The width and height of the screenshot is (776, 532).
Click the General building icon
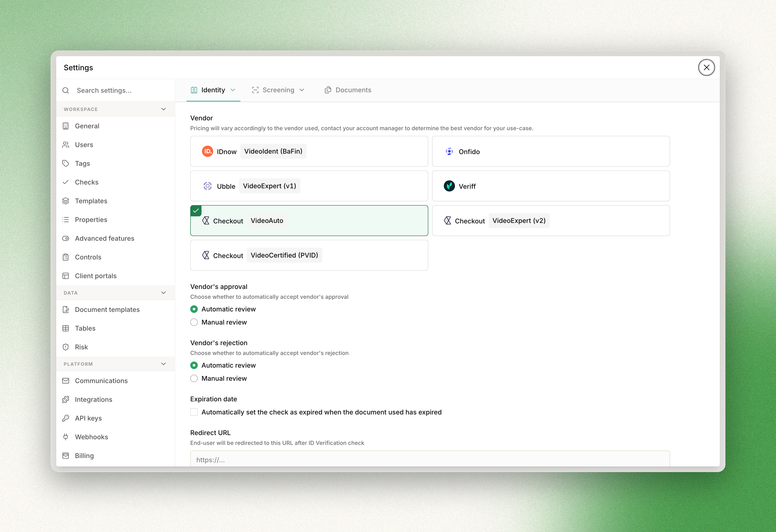click(66, 126)
